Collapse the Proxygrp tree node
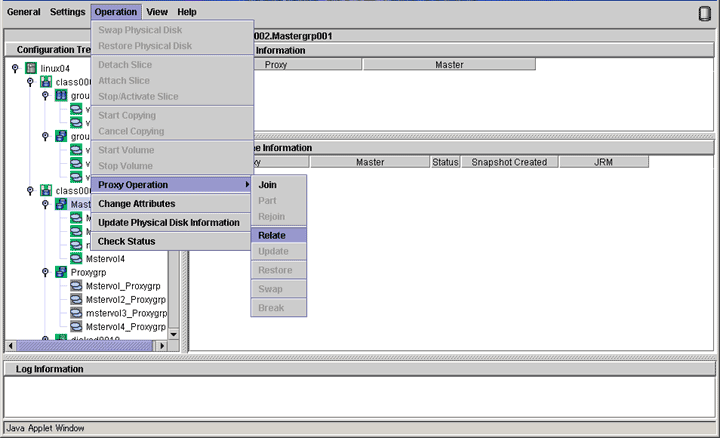This screenshot has width=720, height=438. (x=45, y=272)
